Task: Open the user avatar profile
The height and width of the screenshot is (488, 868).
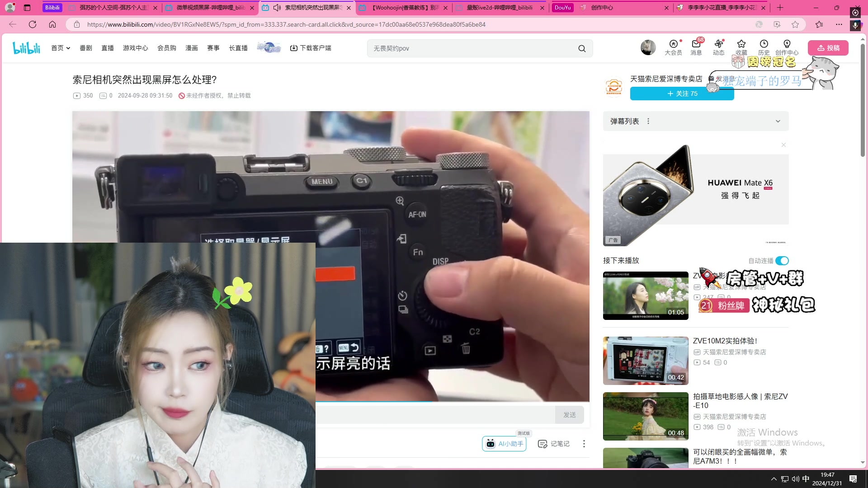Action: tap(648, 47)
